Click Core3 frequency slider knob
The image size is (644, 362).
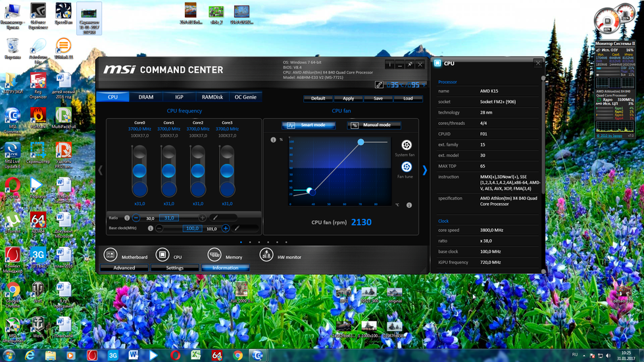(x=227, y=171)
